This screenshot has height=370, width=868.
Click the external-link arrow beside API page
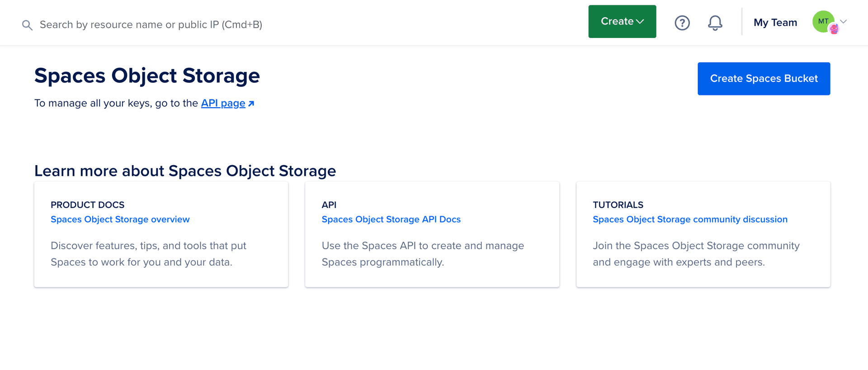(x=251, y=104)
